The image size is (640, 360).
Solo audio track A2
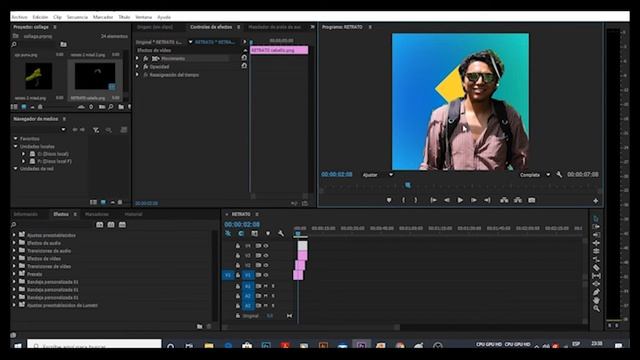273,296
